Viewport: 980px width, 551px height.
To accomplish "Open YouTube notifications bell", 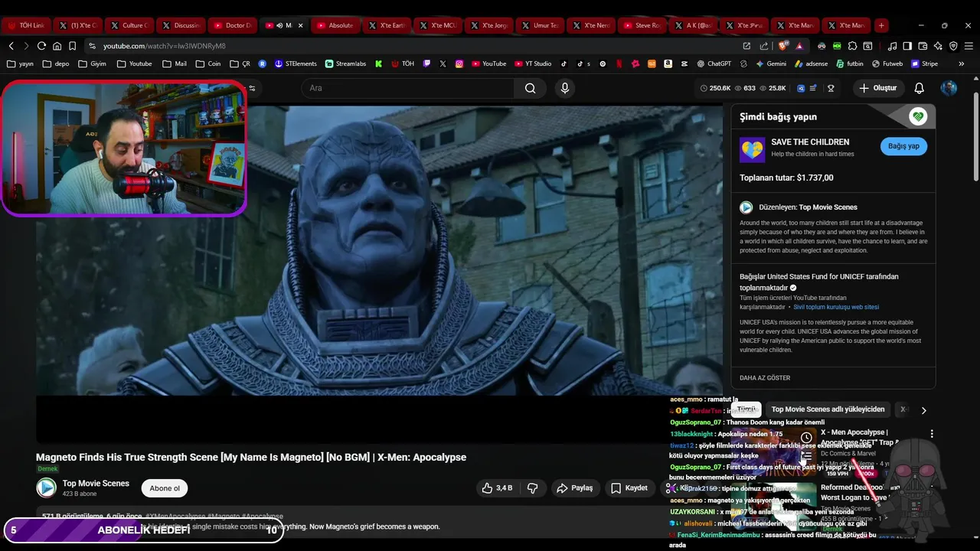I will [919, 88].
